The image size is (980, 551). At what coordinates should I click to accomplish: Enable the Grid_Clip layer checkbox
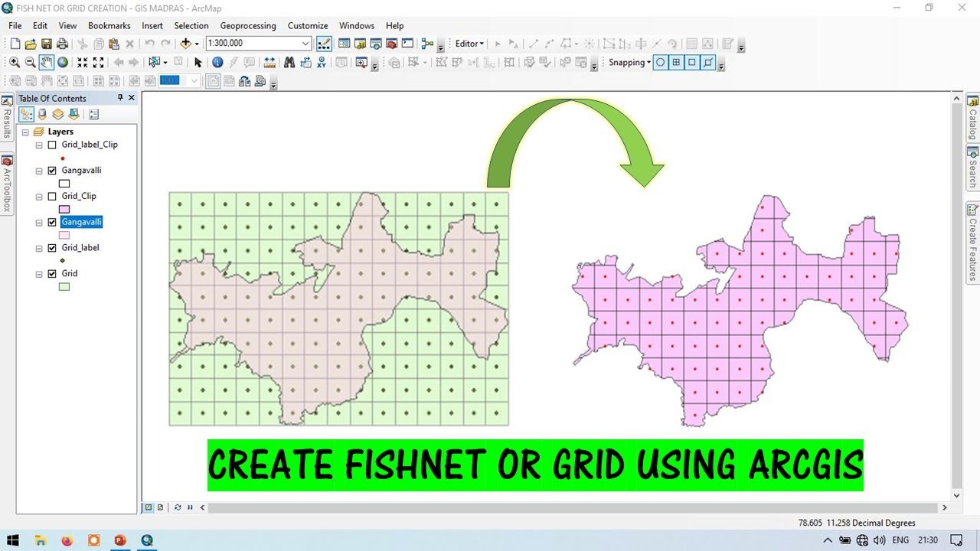pos(52,197)
